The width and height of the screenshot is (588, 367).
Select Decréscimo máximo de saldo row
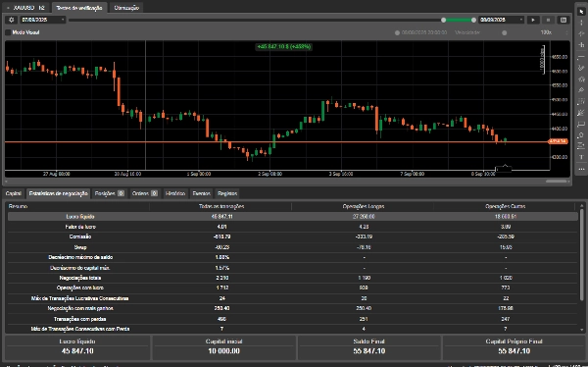(292, 257)
